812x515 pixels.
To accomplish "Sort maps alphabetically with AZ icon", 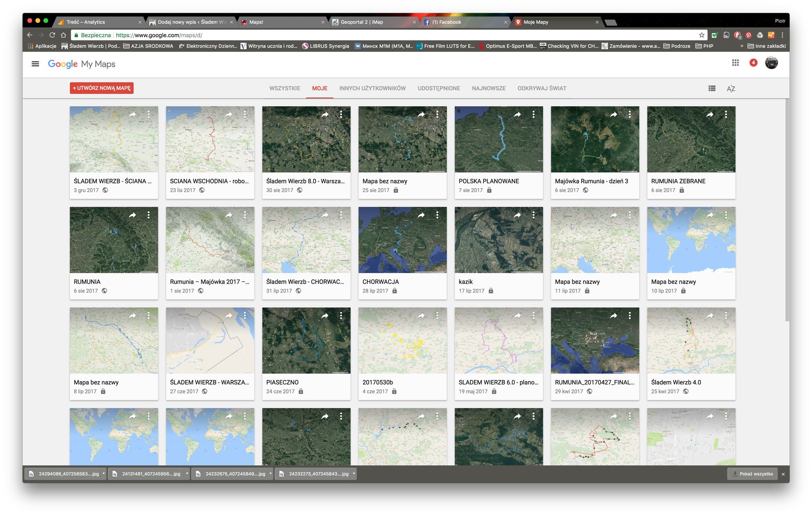I will tap(731, 89).
